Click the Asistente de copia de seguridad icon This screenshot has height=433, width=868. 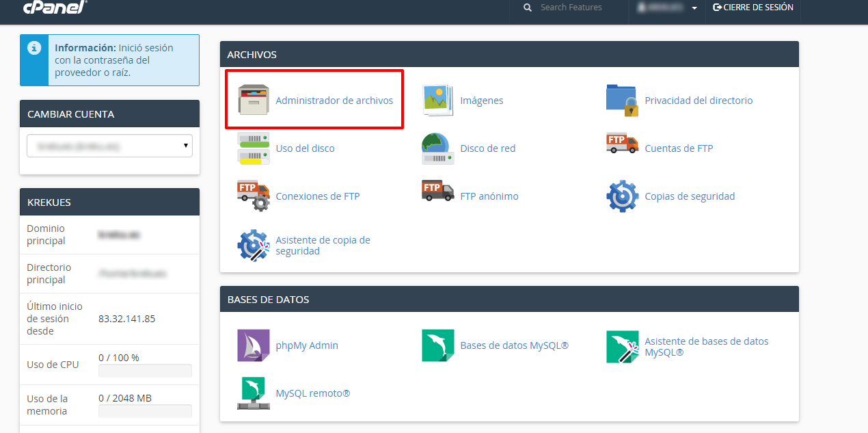coord(253,245)
